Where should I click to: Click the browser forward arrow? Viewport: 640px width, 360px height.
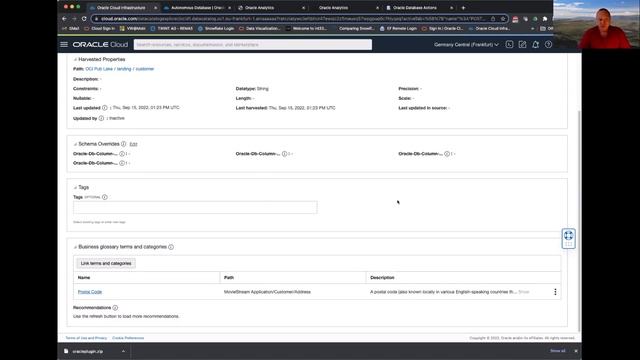coord(74,19)
